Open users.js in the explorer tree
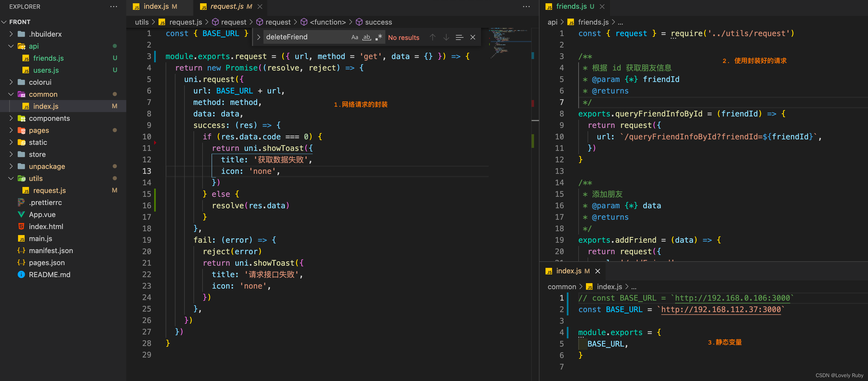Viewport: 868px width, 381px height. click(x=63, y=70)
